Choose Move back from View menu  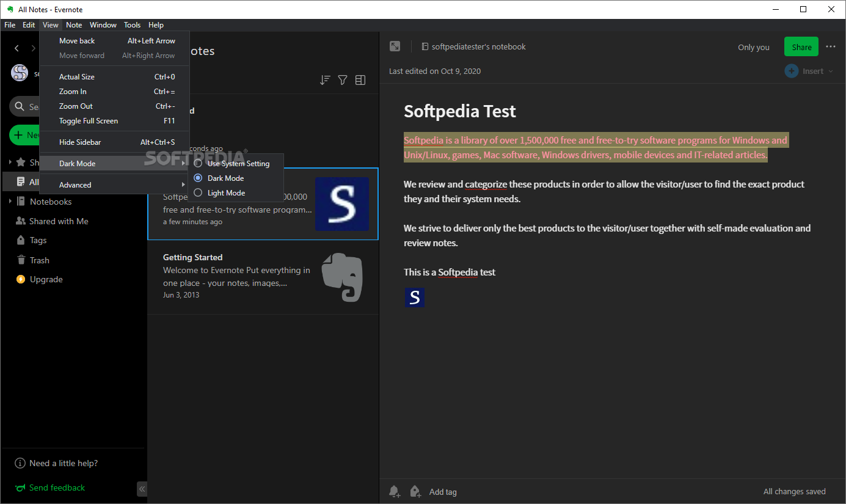114,41
